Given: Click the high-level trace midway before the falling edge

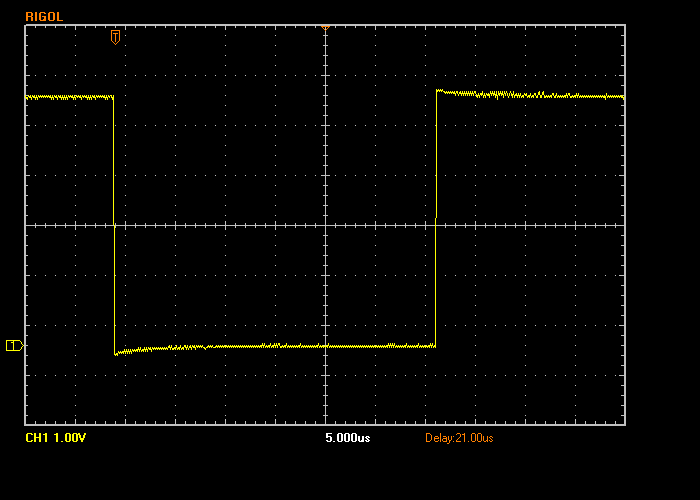Looking at the screenshot, I should 70,97.
